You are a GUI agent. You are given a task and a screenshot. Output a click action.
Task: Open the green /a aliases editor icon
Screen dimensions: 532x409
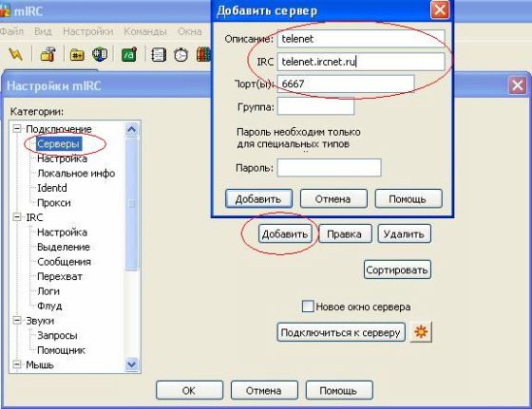(129, 54)
